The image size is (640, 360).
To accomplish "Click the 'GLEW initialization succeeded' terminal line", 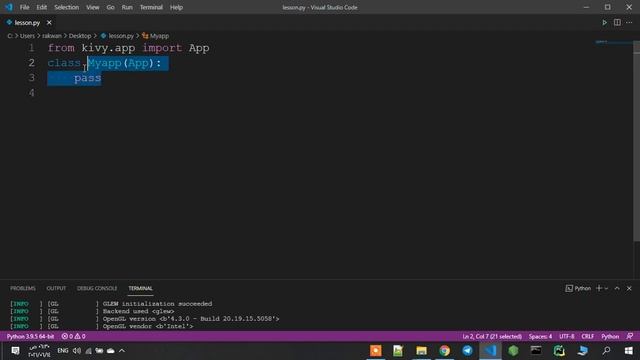I will pos(157,304).
